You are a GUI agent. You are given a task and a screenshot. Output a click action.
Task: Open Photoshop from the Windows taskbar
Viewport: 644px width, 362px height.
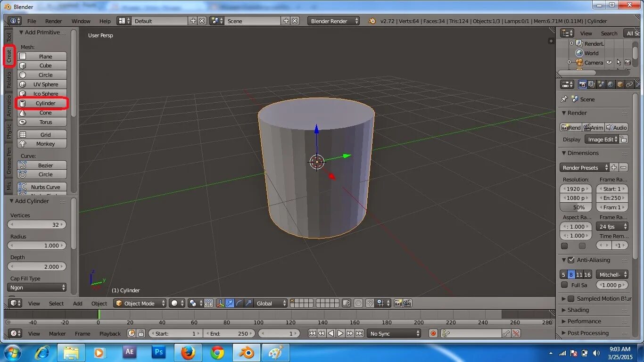pyautogui.click(x=158, y=353)
